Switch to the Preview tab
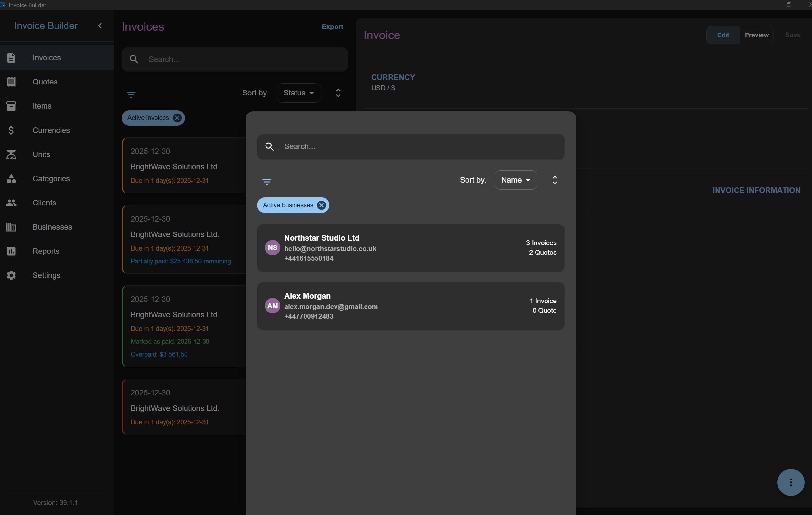The width and height of the screenshot is (812, 515). tap(757, 35)
